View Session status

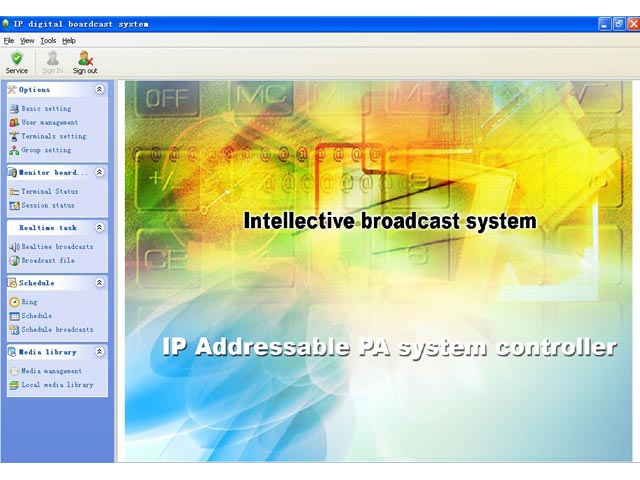coord(48,205)
